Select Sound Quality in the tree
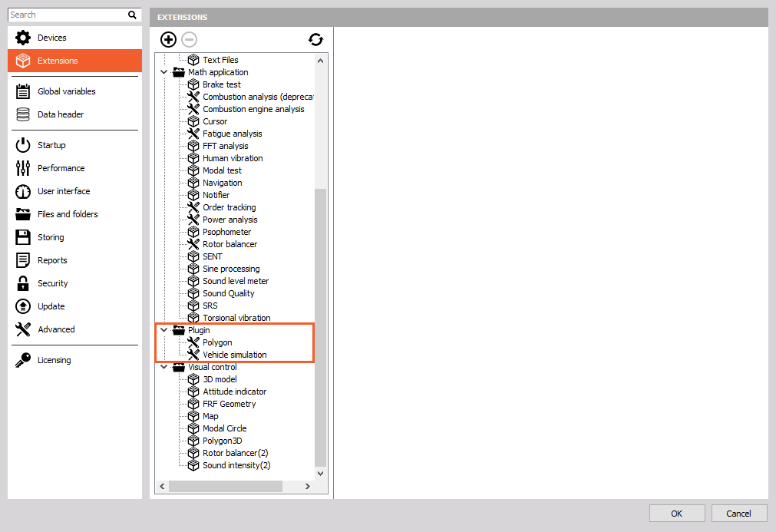The width and height of the screenshot is (776, 532). 228,293
